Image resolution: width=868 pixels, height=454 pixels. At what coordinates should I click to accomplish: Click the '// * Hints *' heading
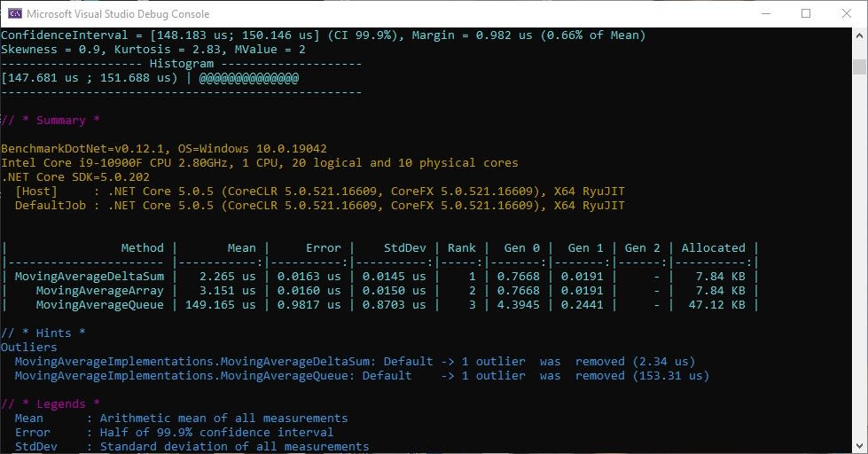pos(43,333)
